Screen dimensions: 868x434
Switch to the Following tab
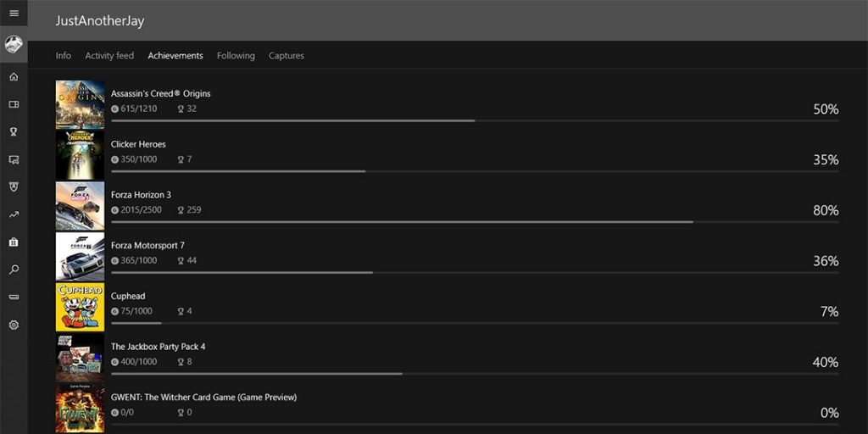click(236, 55)
